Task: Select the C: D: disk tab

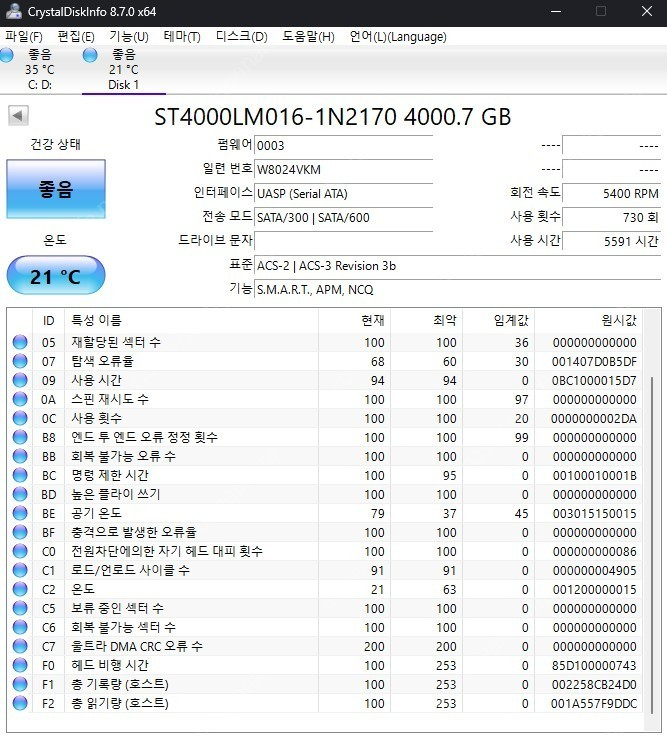Action: pos(40,69)
